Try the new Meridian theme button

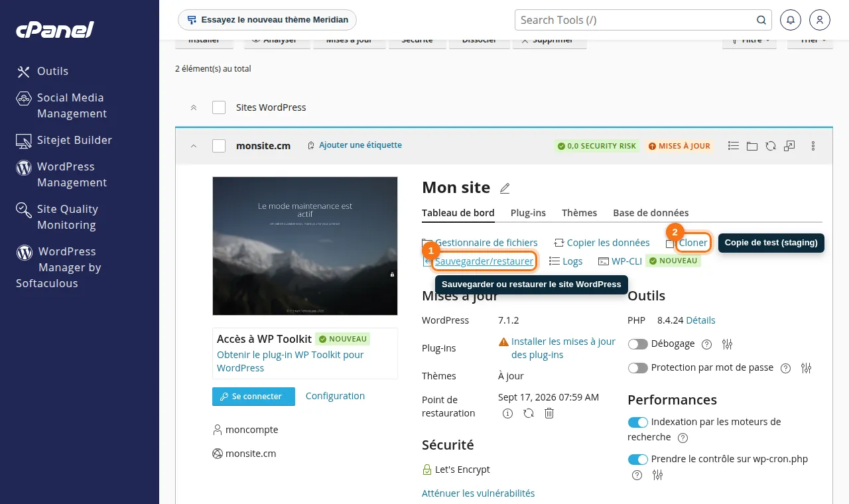pyautogui.click(x=267, y=20)
